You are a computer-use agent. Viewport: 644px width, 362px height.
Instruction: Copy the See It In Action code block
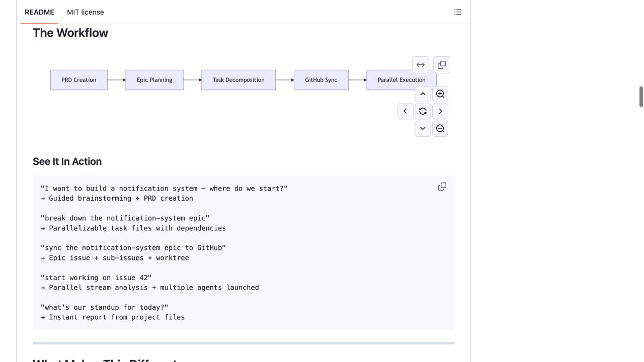[x=442, y=187]
